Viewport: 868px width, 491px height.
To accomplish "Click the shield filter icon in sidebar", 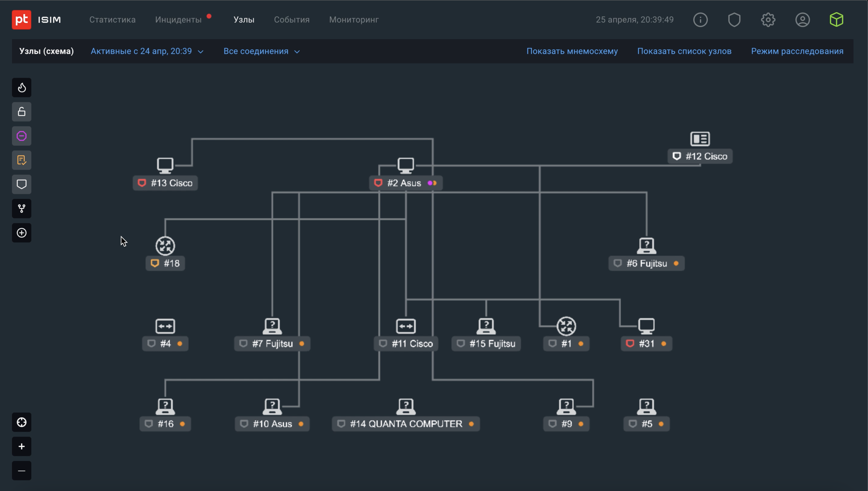I will pos(22,185).
